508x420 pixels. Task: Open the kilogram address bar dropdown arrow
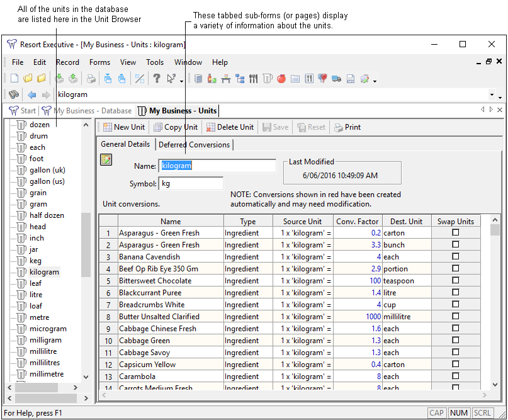click(492, 94)
